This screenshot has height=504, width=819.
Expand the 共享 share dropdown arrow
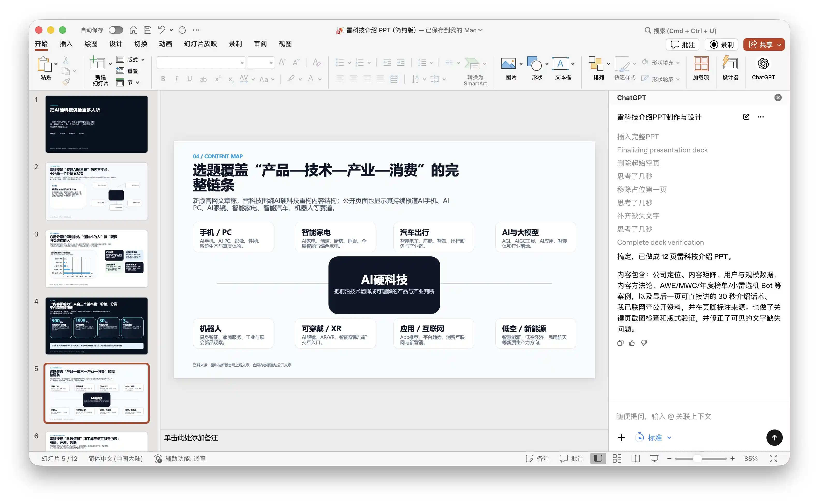779,45
